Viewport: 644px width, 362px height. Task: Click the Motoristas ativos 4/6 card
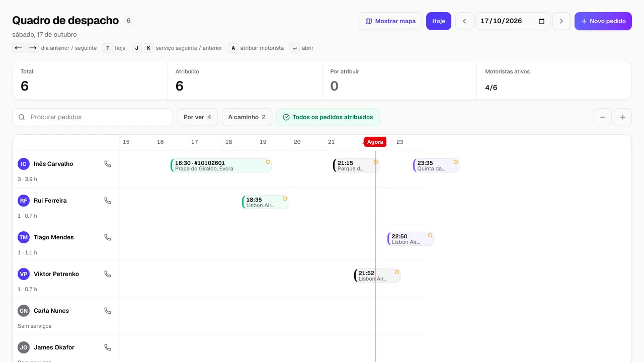(x=554, y=80)
